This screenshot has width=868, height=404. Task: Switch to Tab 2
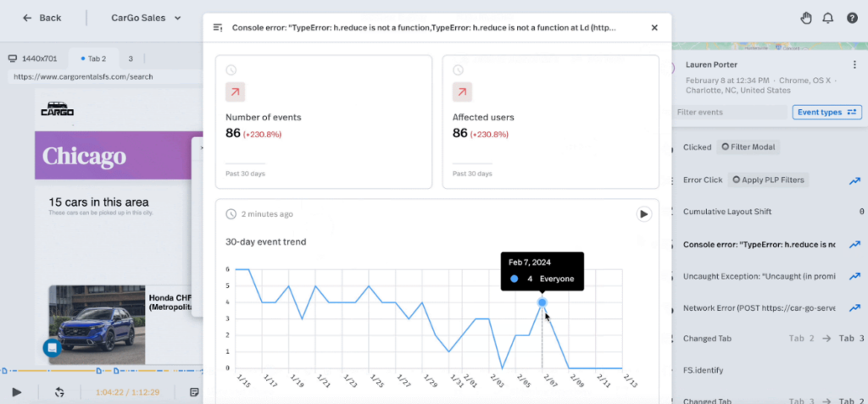click(93, 58)
